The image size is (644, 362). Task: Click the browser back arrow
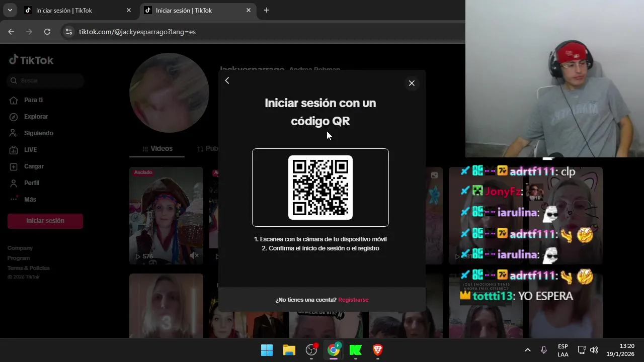click(11, 32)
